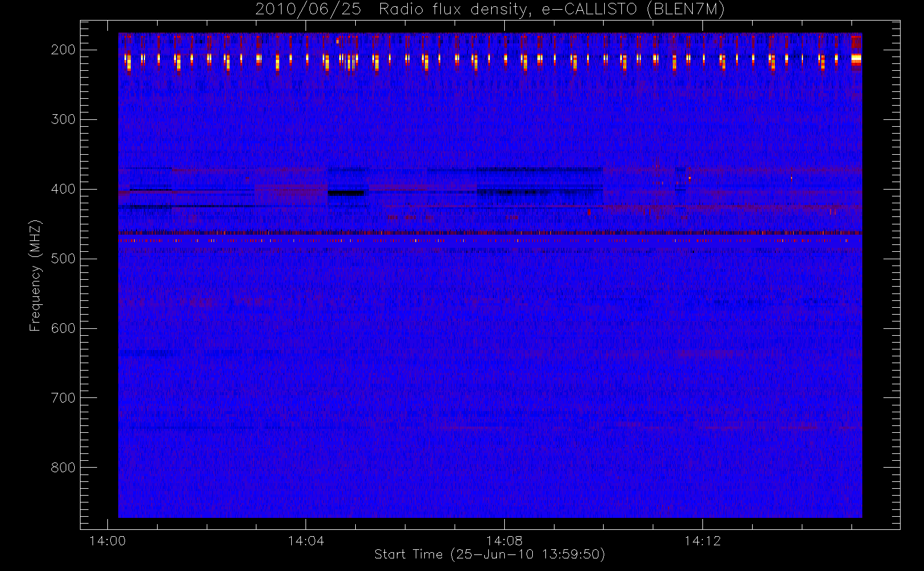Click the "Frequency (MHz)" axis label
Viewport: 924px width, 571px height.
point(35,275)
